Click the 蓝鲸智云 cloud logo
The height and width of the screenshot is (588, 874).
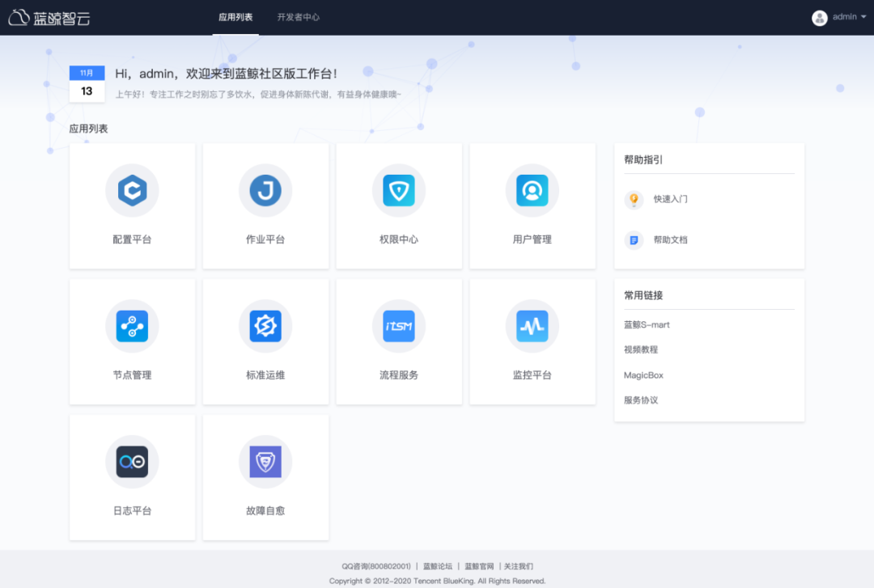(x=49, y=18)
